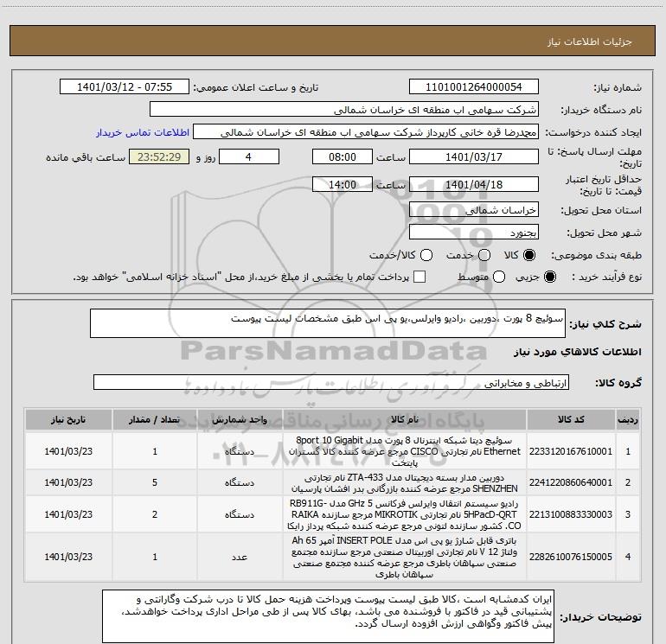666x644 pixels.
Task: Click the response deadline date 1401/03/17
Action: tap(474, 157)
